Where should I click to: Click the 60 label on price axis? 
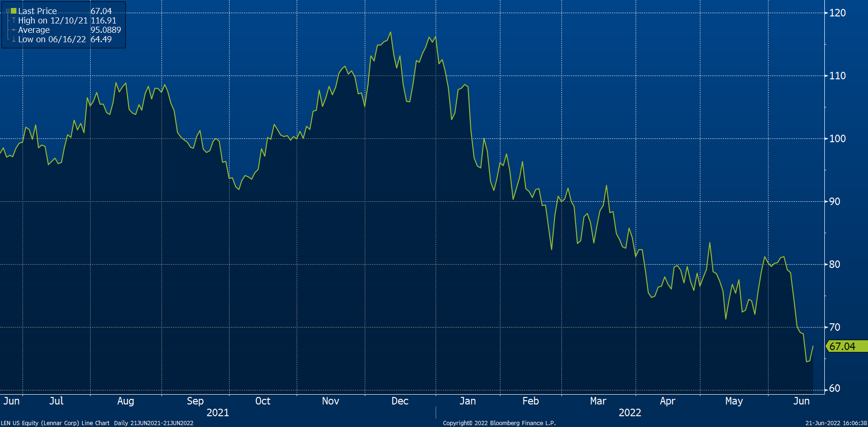tap(835, 388)
